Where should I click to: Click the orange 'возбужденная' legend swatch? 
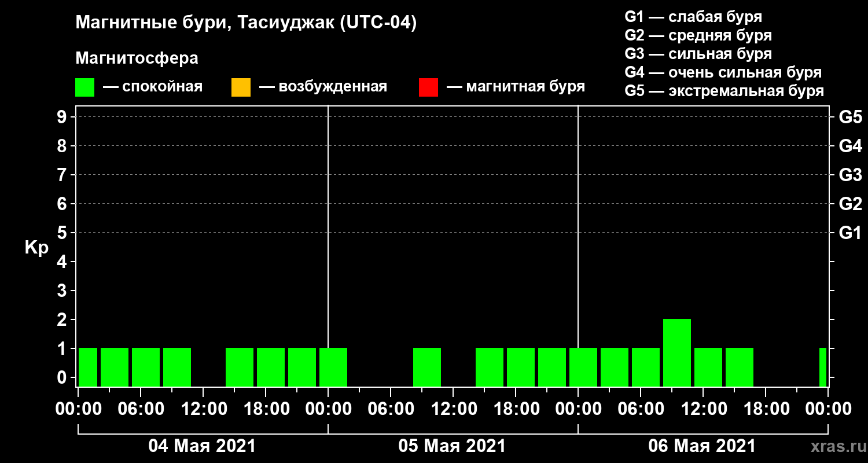(241, 87)
